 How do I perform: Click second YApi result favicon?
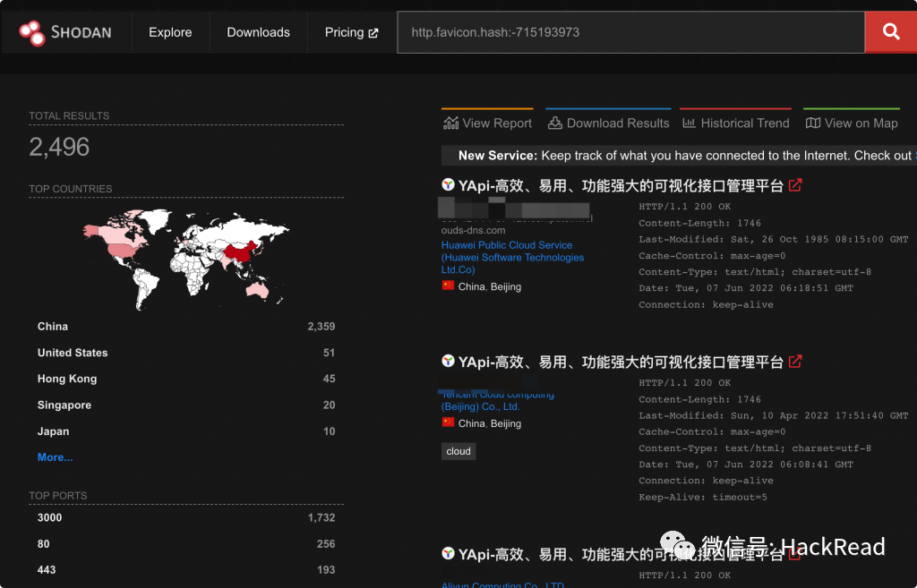click(448, 361)
